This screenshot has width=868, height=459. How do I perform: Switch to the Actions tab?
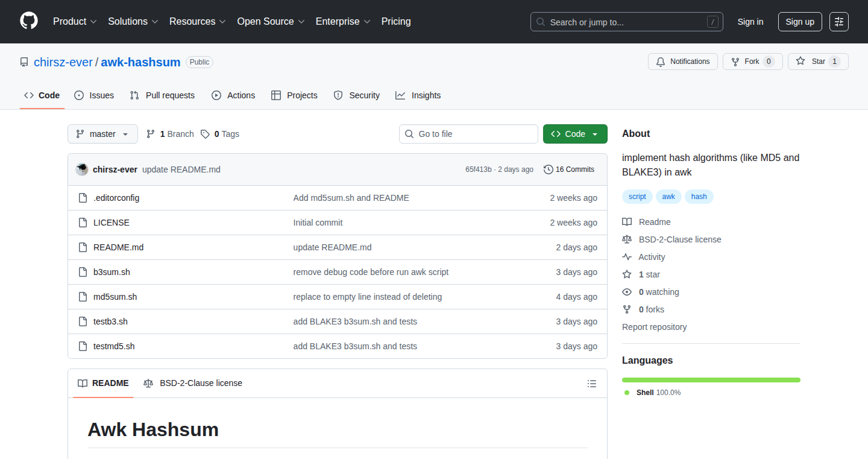[233, 95]
